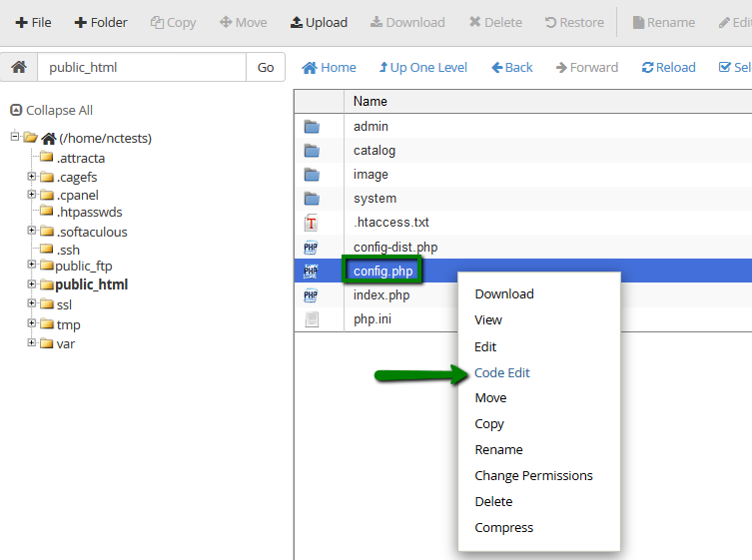Viewport: 752px width, 560px height.
Task: Click the Upload toolbar button
Action: point(319,22)
